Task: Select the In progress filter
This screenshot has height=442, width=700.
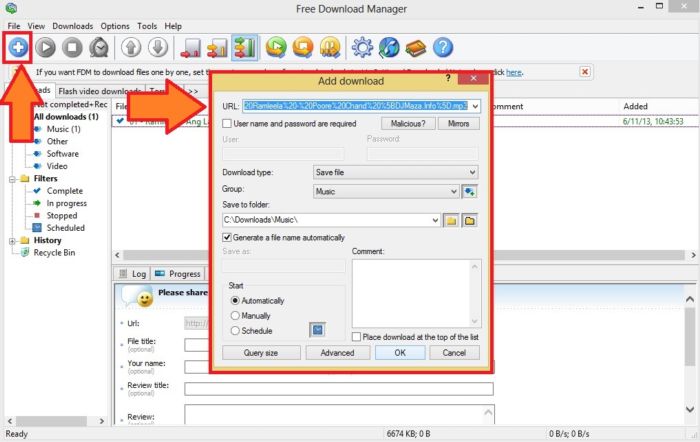Action: click(67, 203)
